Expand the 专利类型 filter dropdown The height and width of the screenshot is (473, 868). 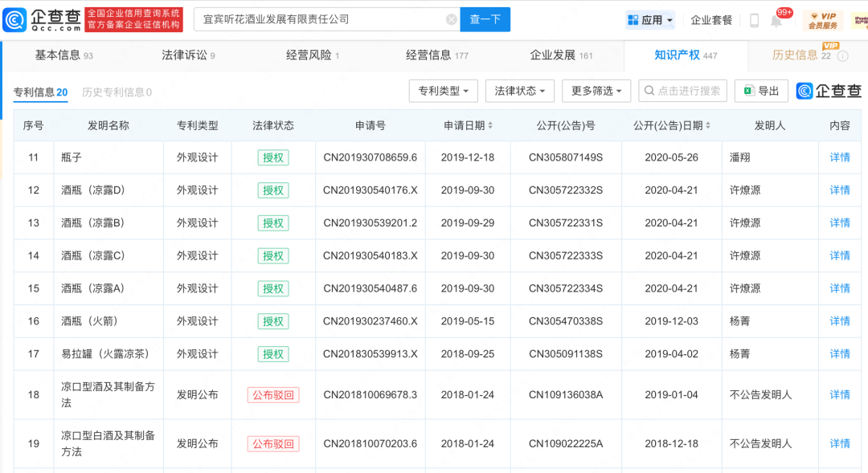click(444, 91)
